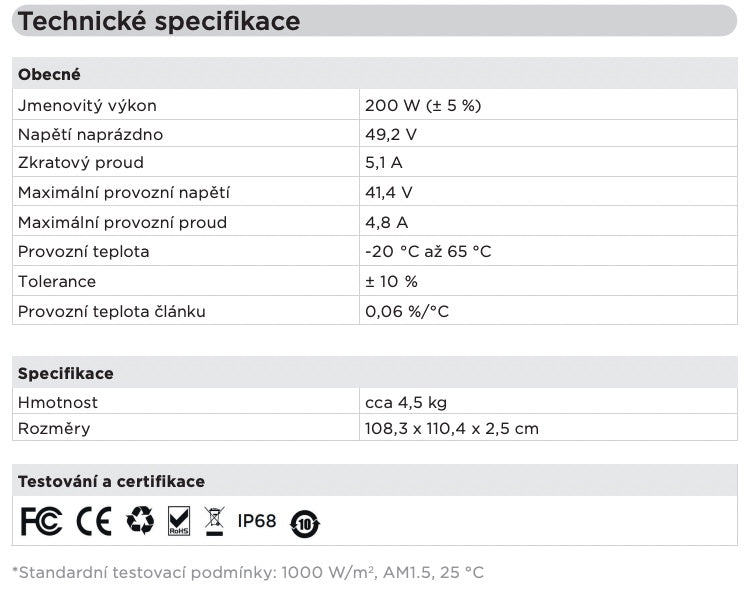Image resolution: width=753 pixels, height=595 pixels.
Task: Click the Hmotnost cca 4,5 kg value
Action: click(406, 402)
